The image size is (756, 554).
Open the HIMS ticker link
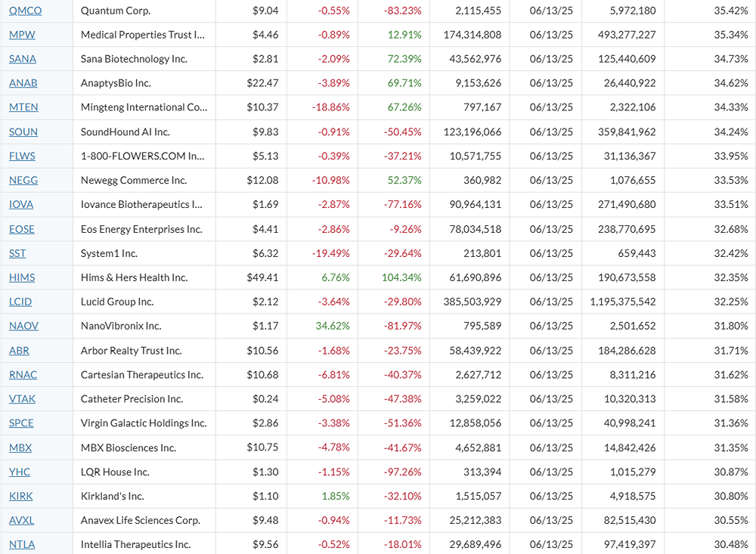tap(22, 277)
